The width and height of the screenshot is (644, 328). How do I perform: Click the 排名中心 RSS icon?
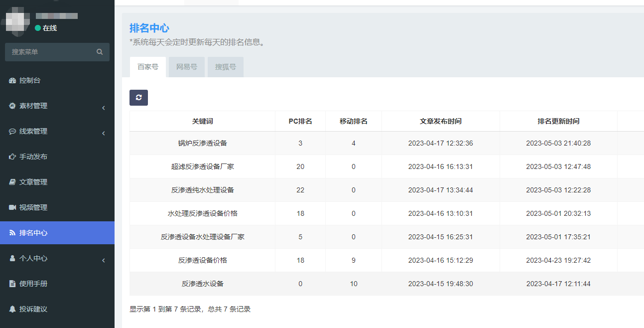12,233
